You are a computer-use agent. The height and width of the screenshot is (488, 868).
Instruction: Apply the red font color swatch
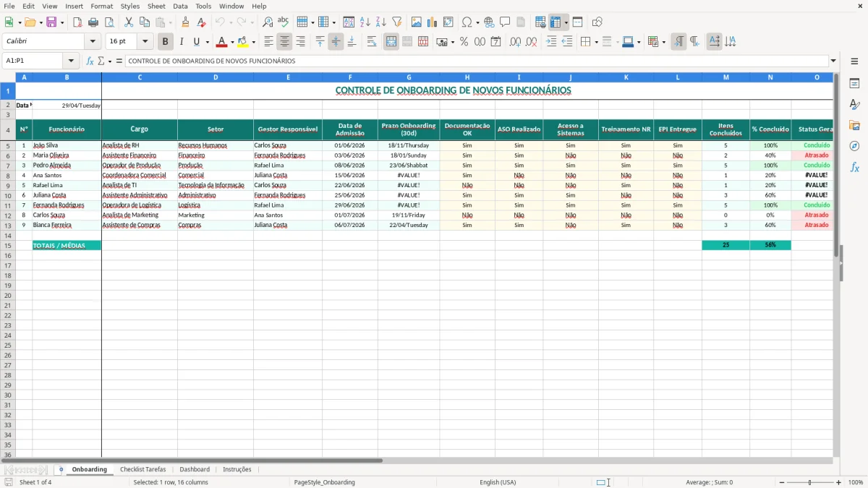(222, 42)
